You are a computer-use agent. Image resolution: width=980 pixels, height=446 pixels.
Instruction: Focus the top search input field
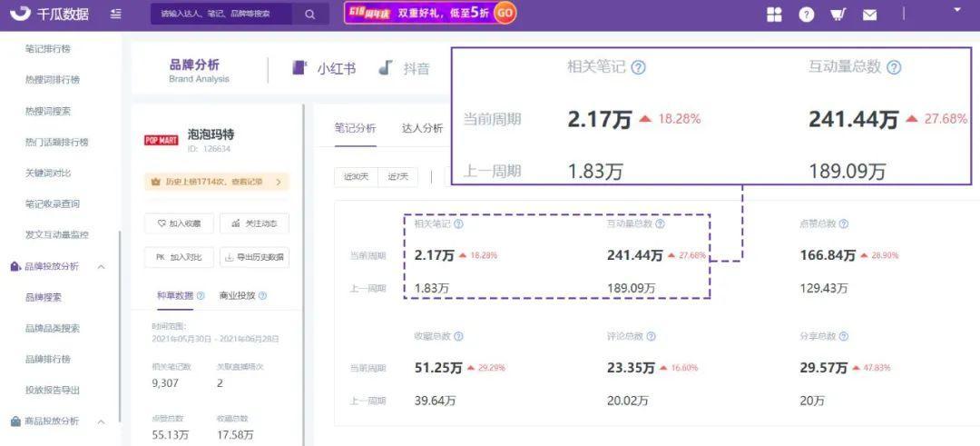tap(222, 14)
